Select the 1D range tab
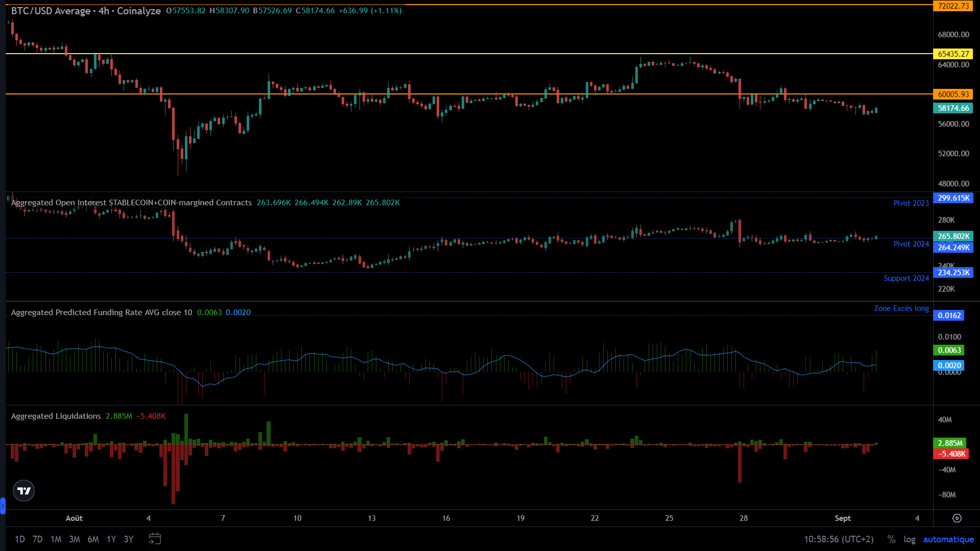The width and height of the screenshot is (980, 551). tap(19, 539)
